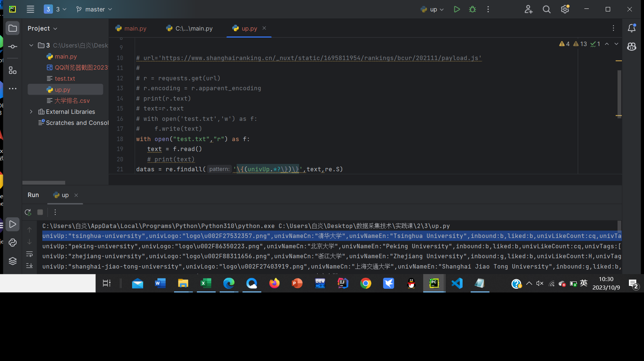
Task: Show hidden system tray icons
Action: (x=529, y=283)
